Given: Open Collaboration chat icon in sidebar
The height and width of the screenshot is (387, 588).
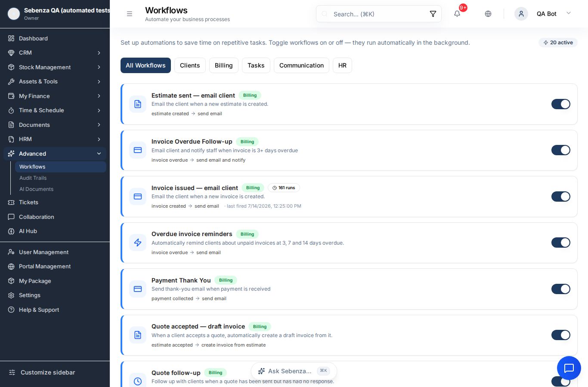Looking at the screenshot, I should click(11, 217).
